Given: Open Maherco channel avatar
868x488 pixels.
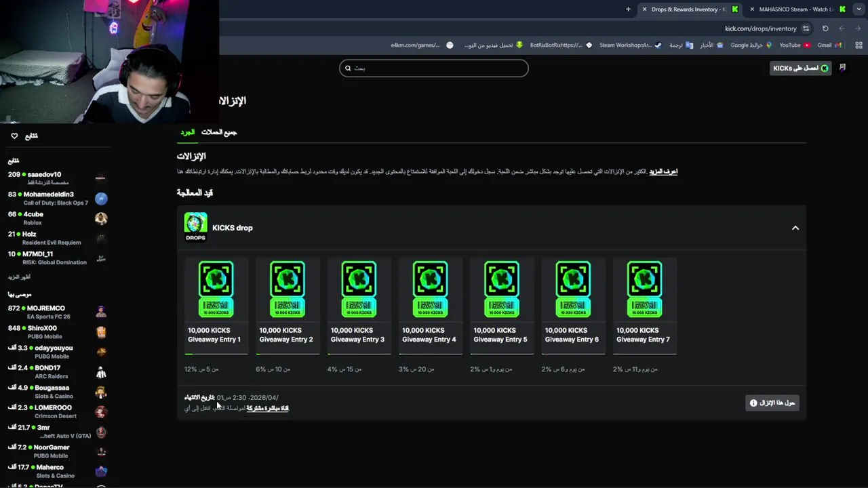Looking at the screenshot, I should pyautogui.click(x=101, y=471).
